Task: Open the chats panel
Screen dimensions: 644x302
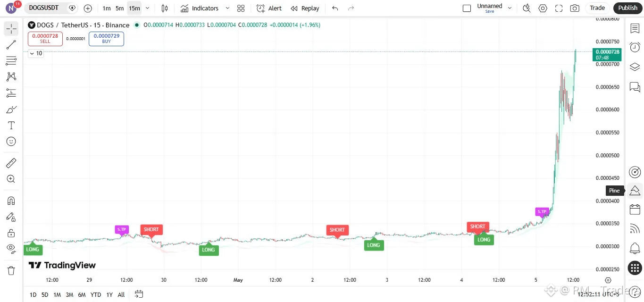Action: [635, 87]
